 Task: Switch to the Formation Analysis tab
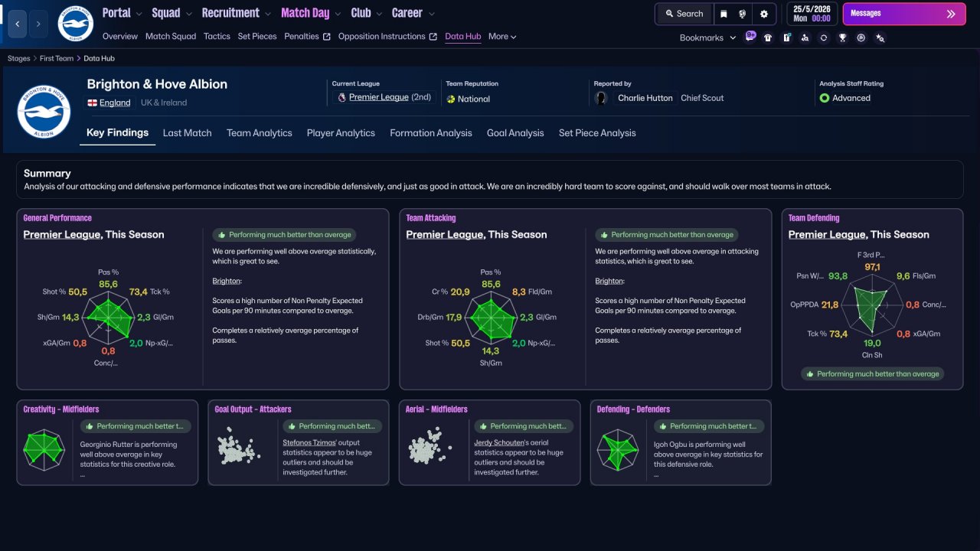(431, 133)
